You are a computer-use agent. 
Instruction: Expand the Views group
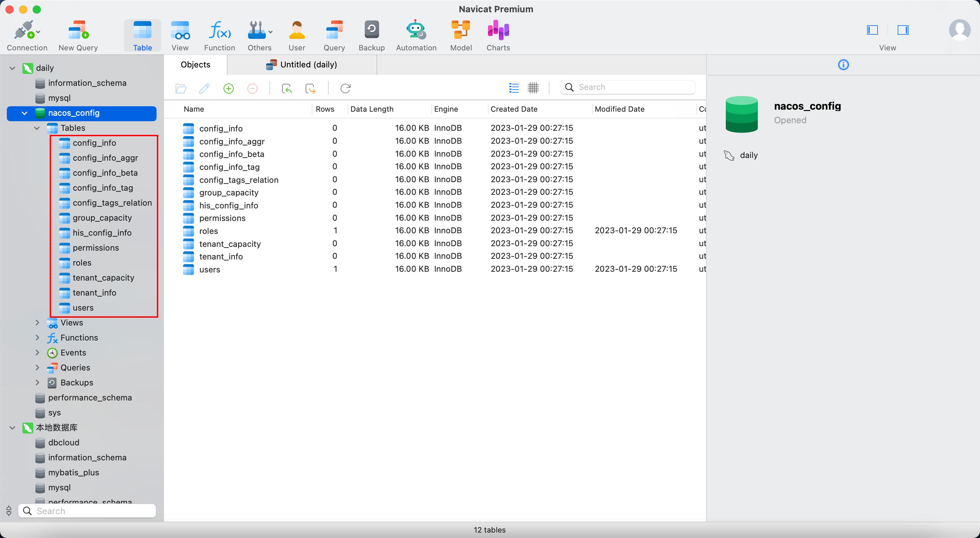click(x=37, y=323)
